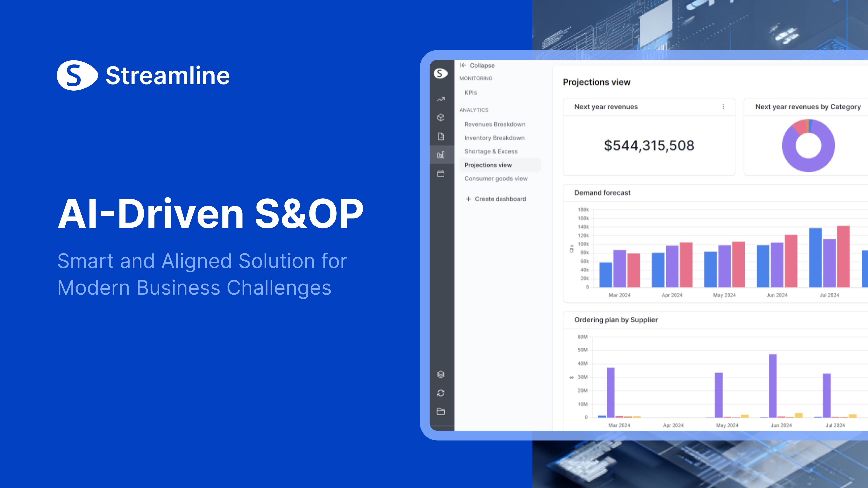This screenshot has width=868, height=488.
Task: Click the MONITORING section label
Action: click(475, 78)
